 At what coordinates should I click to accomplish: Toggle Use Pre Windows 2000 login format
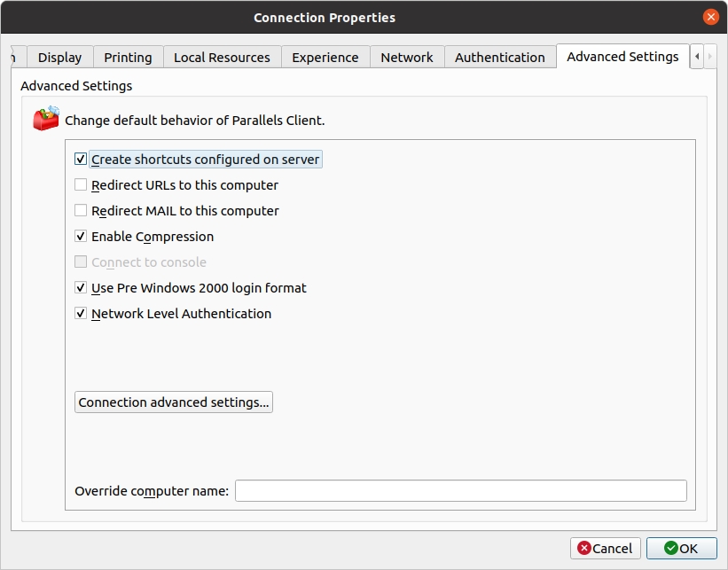81,288
